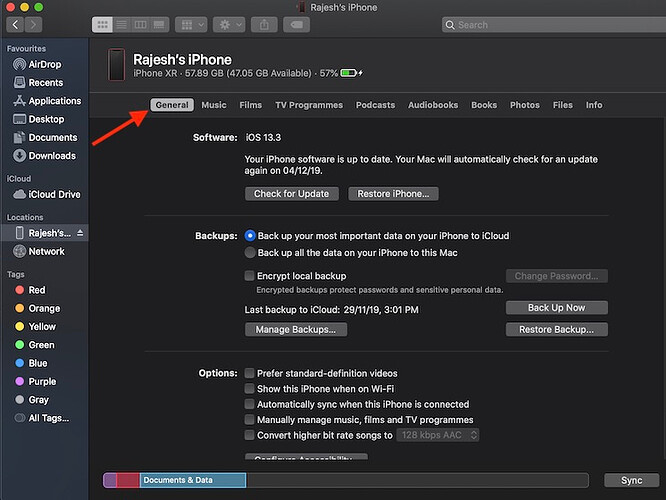The width and height of the screenshot is (666, 500).
Task: Click the back navigation arrow
Action: 16,23
